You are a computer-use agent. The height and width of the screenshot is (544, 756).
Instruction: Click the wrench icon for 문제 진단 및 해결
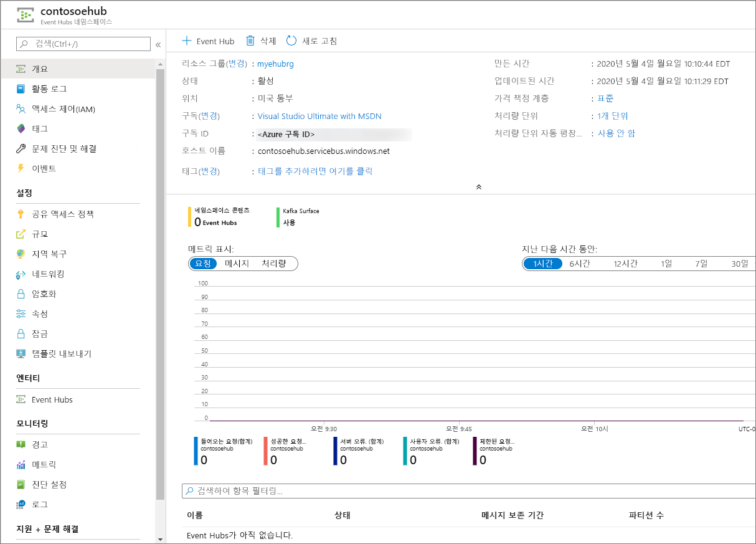point(21,149)
